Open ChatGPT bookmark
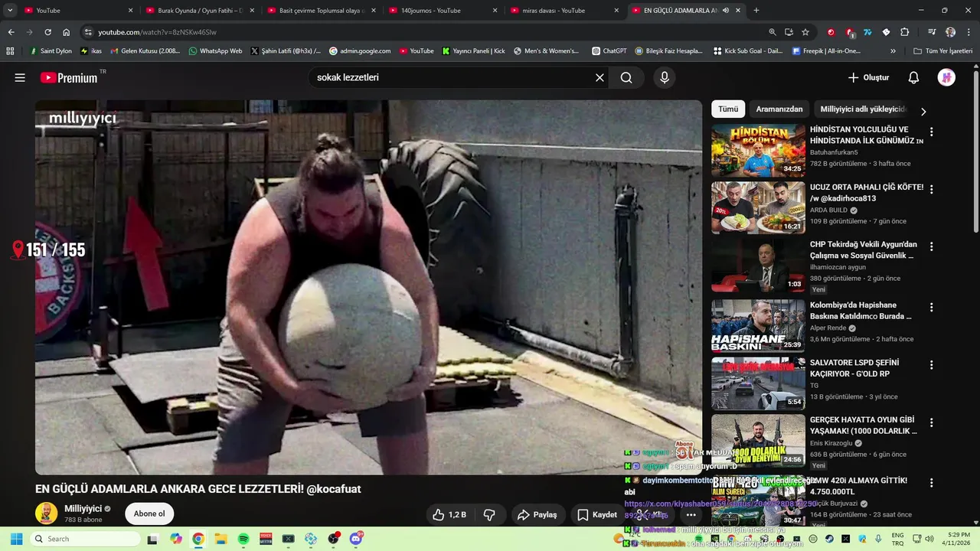This screenshot has height=551, width=980. point(609,51)
